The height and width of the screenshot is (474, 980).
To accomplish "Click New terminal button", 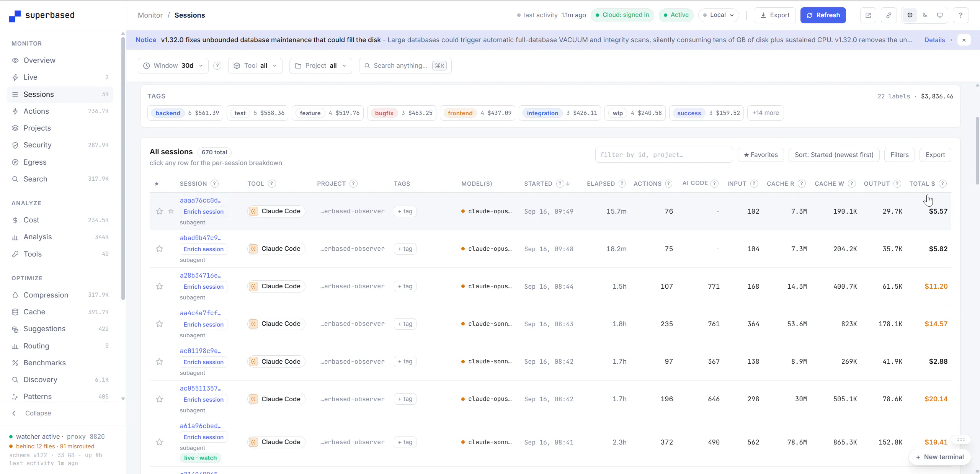I will pyautogui.click(x=939, y=457).
